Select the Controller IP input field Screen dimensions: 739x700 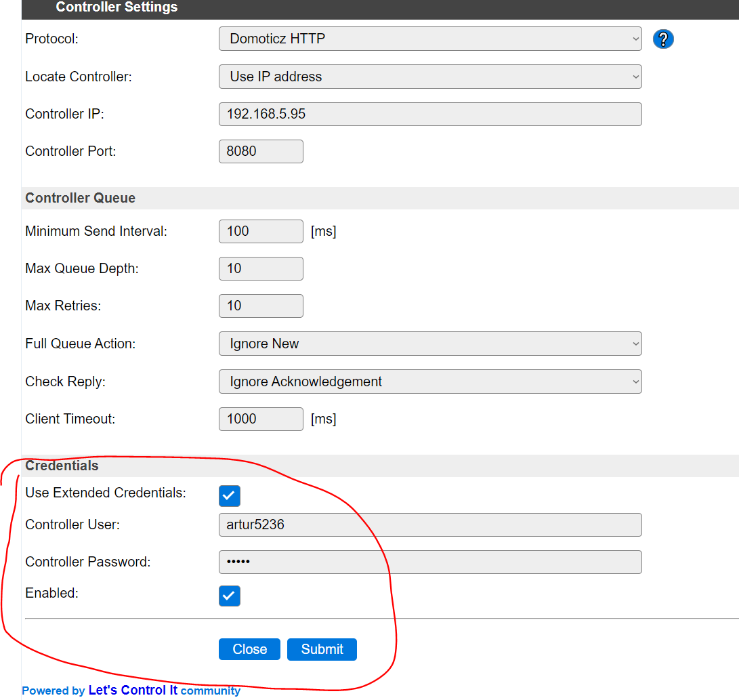pyautogui.click(x=429, y=114)
